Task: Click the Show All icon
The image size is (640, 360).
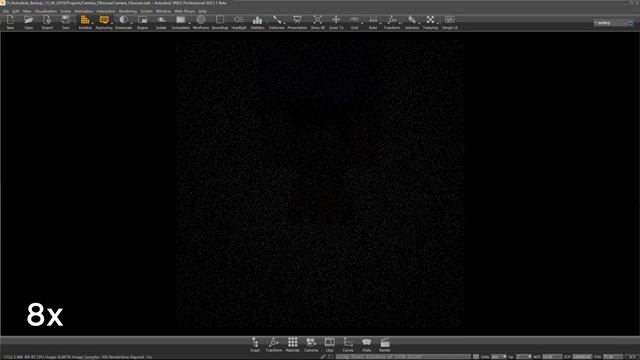Action: click(x=318, y=22)
